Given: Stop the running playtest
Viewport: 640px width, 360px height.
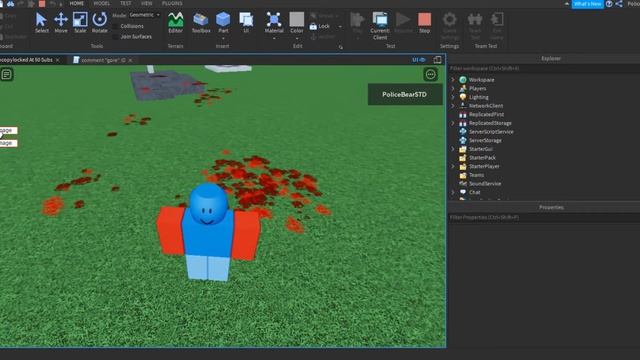Looking at the screenshot, I should pos(424,22).
